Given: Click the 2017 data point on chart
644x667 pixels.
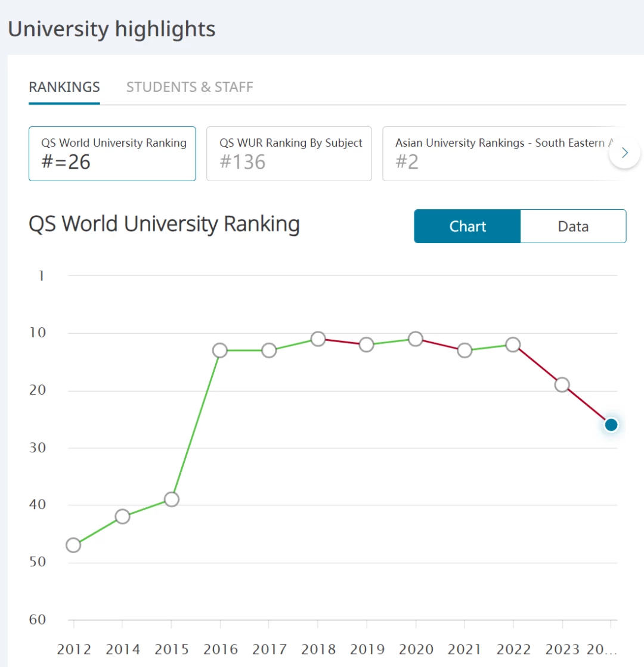Looking at the screenshot, I should click(269, 350).
